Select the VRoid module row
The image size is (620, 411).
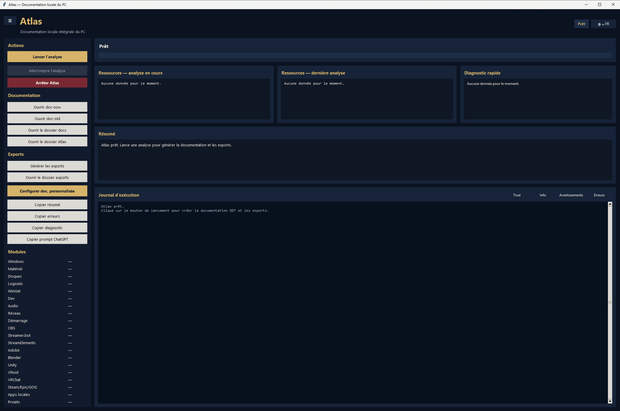click(40, 372)
